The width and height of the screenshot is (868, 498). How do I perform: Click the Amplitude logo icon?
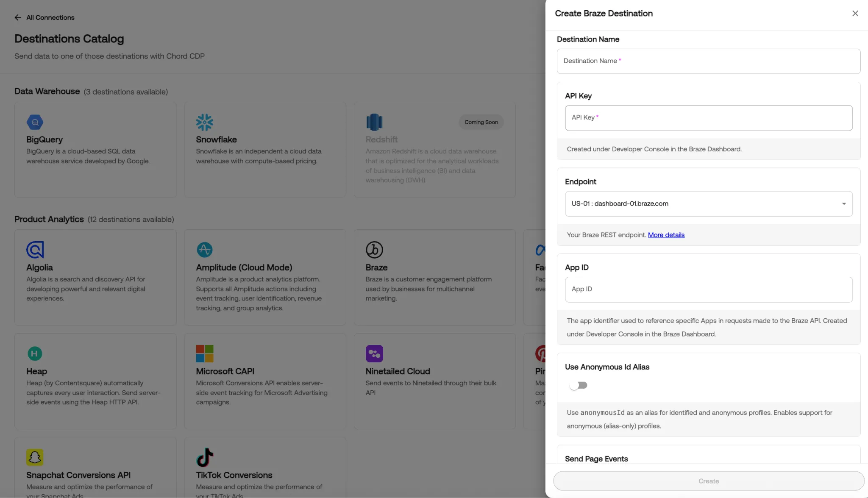204,250
